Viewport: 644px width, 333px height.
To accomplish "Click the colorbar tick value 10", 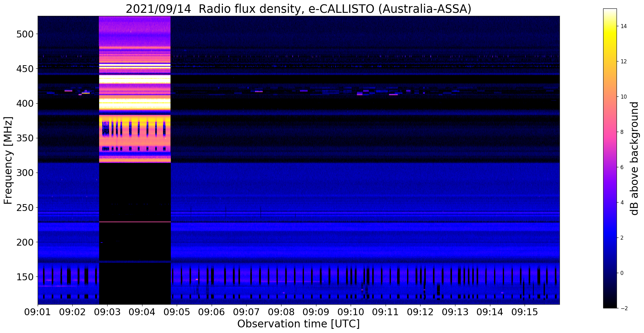I will pos(624,97).
